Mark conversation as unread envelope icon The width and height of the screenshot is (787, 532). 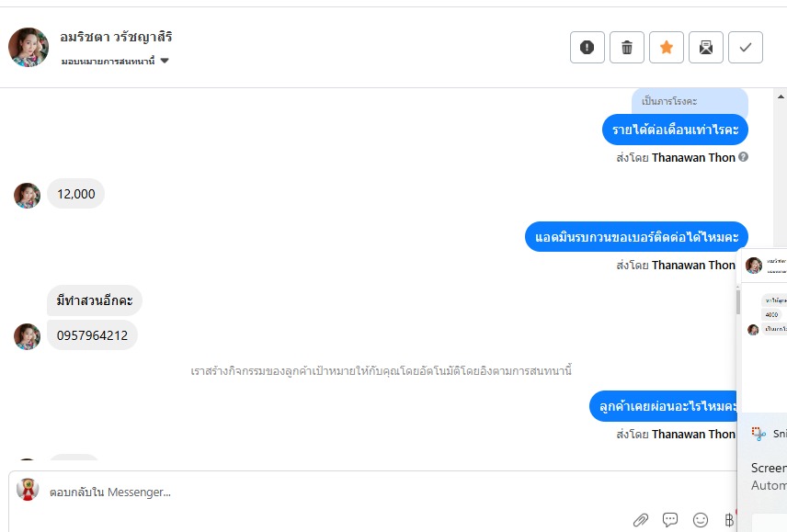(706, 47)
